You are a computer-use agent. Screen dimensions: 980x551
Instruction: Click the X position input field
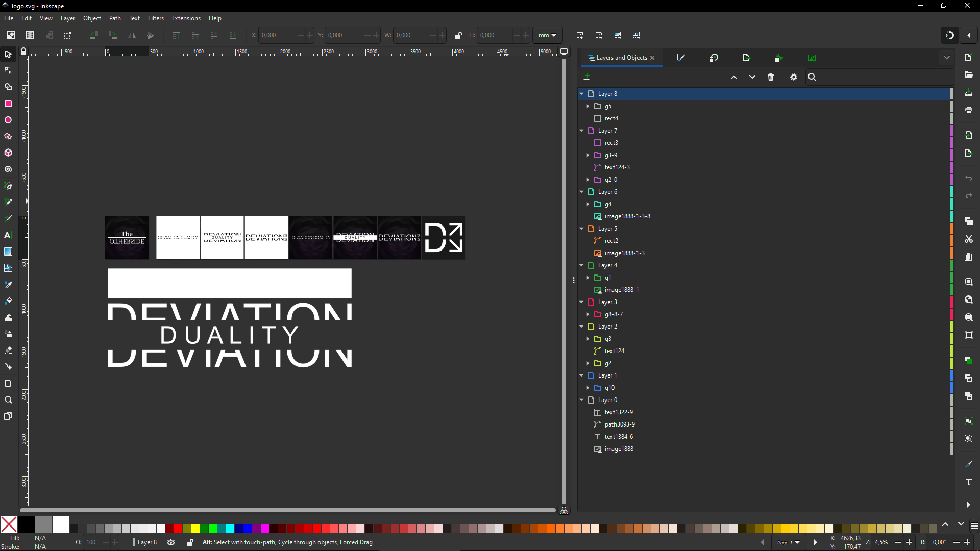[277, 35]
